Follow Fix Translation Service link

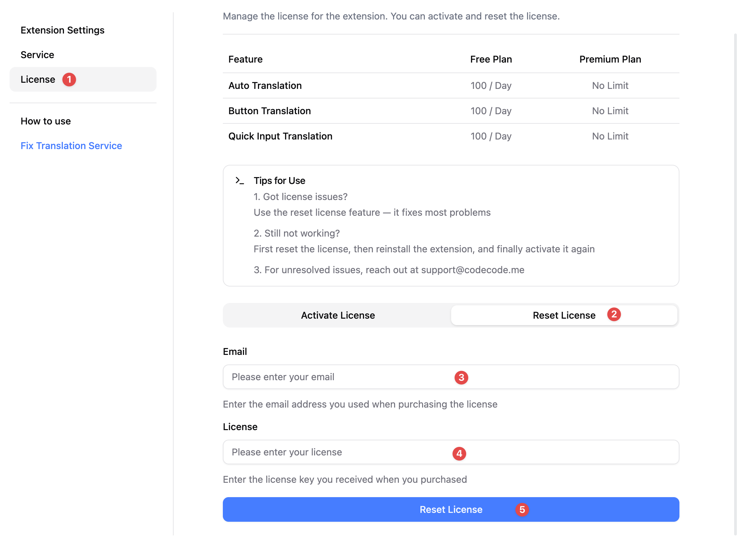tap(71, 146)
